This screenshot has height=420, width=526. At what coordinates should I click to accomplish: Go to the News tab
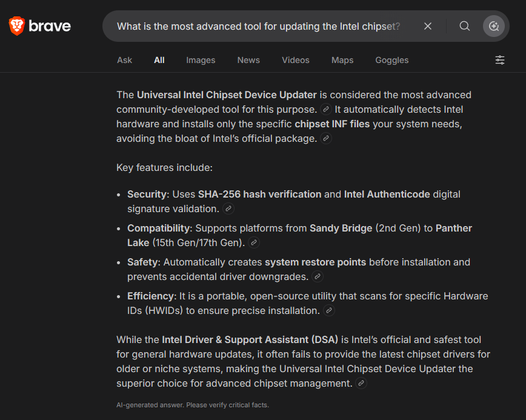248,60
